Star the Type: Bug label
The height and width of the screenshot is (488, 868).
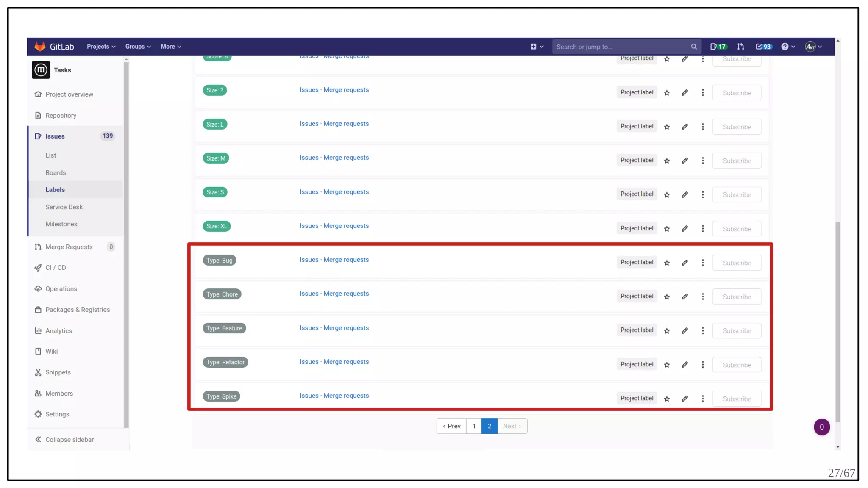[667, 263]
